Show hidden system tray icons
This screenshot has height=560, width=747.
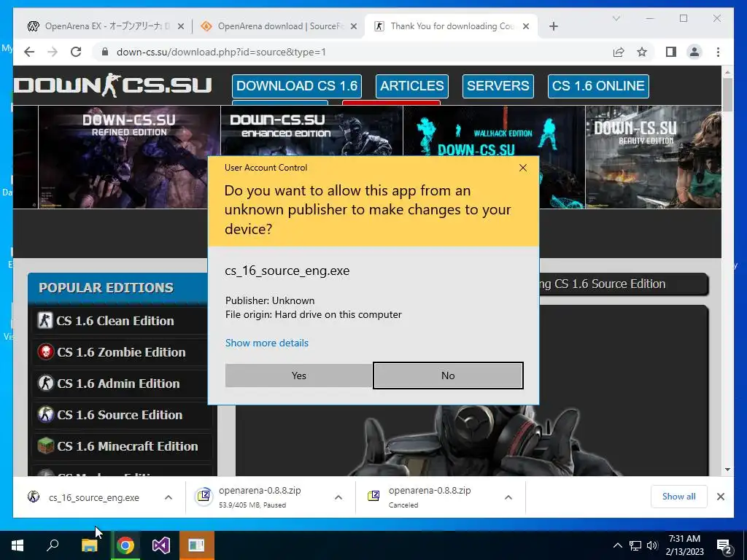(617, 545)
